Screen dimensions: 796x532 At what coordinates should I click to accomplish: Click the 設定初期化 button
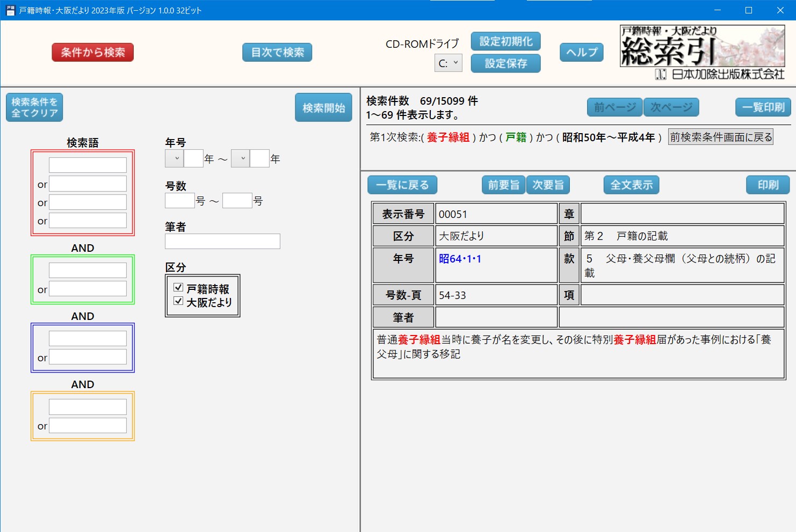[x=505, y=41]
